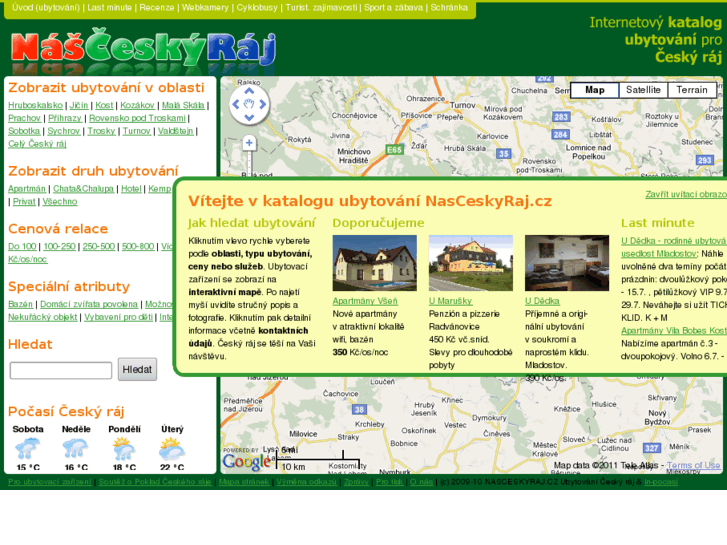Select Rovensko pod Troskami area
The image size is (727, 545).
(137, 118)
